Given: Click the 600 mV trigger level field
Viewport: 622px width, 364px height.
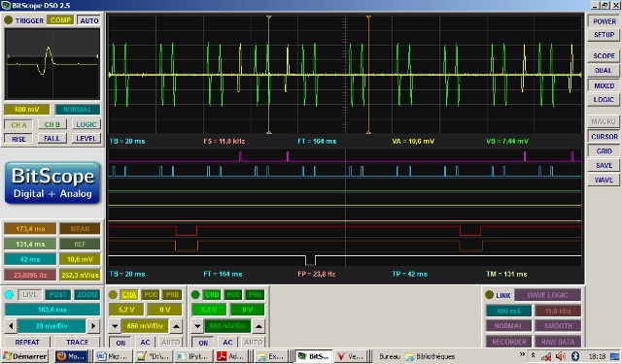Looking at the screenshot, I should pyautogui.click(x=26, y=110).
